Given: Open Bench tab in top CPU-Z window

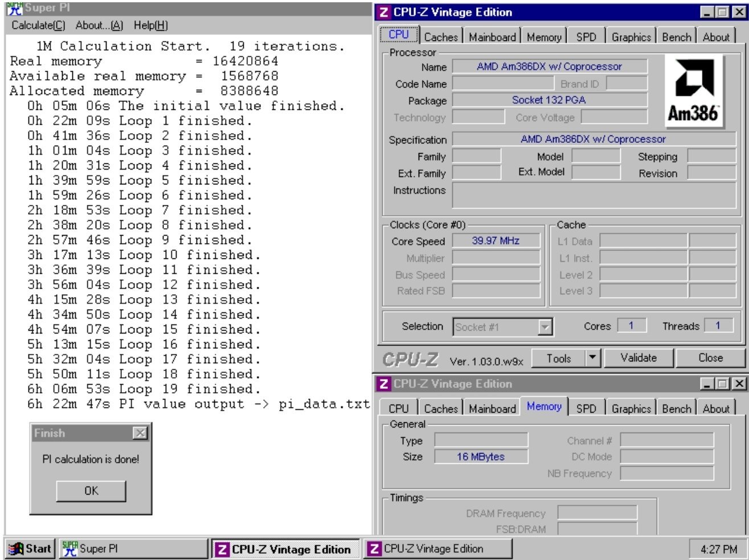Looking at the screenshot, I should coord(676,37).
